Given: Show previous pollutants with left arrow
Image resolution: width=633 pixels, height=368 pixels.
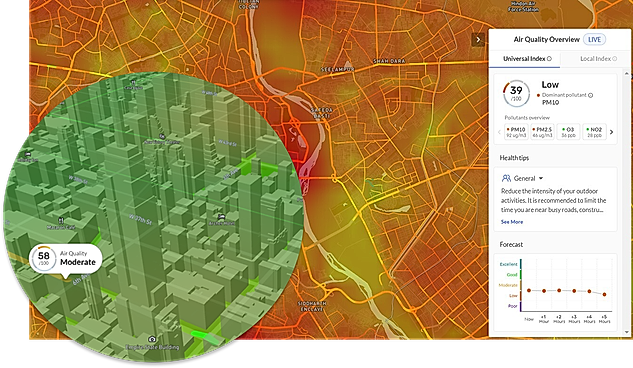Looking at the screenshot, I should pos(499,132).
